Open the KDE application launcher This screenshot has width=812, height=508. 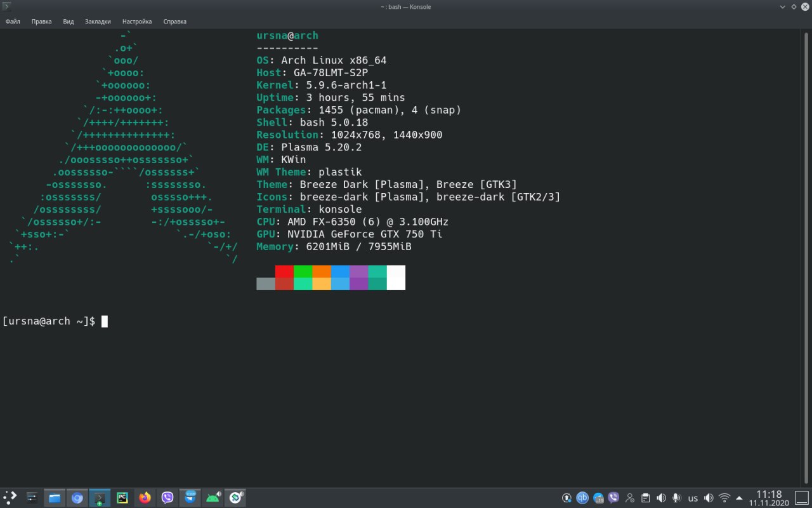(10, 498)
